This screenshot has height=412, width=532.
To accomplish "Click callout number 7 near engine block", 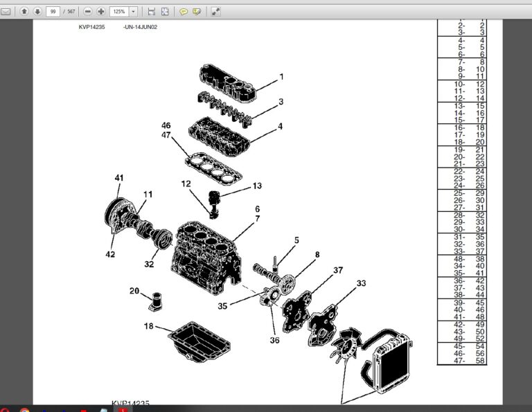I will (x=258, y=219).
